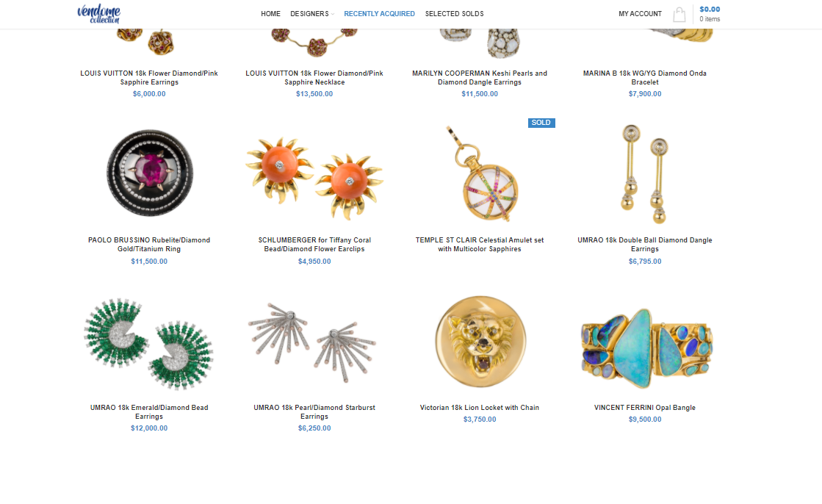Click the SOLD badge on the amulet
This screenshot has width=822, height=504.
541,123
